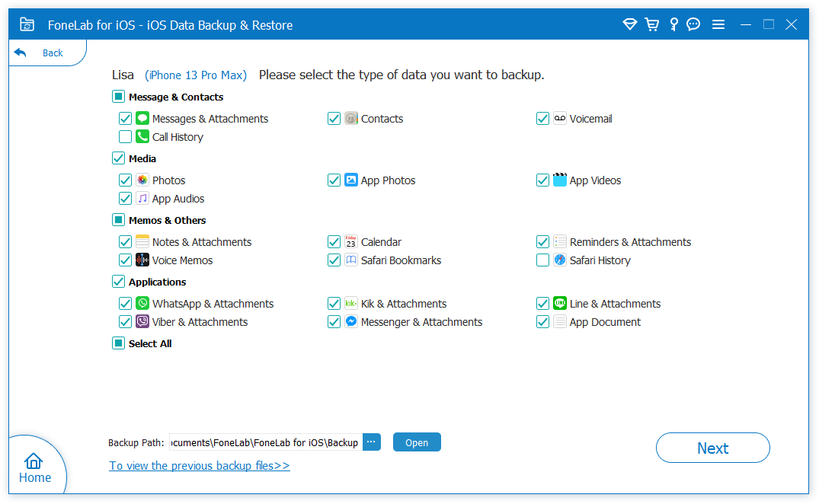Screen dimensions: 819x504
Task: Click the browse ellipsis button for backup path
Action: (x=371, y=442)
